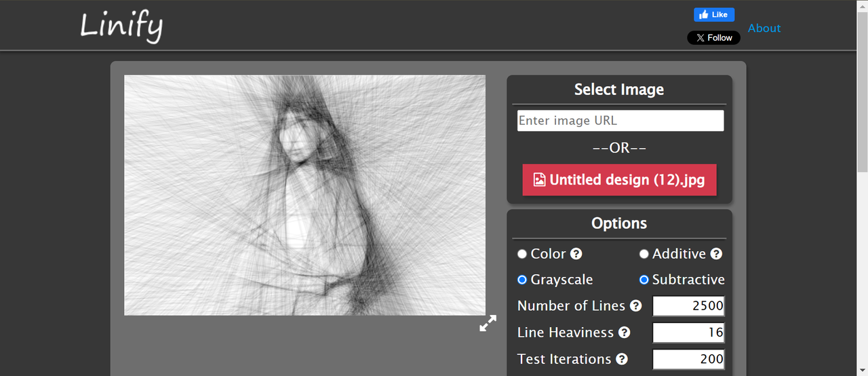Viewport: 868px width, 376px height.
Task: Click the Test Iterations help icon
Action: point(621,359)
